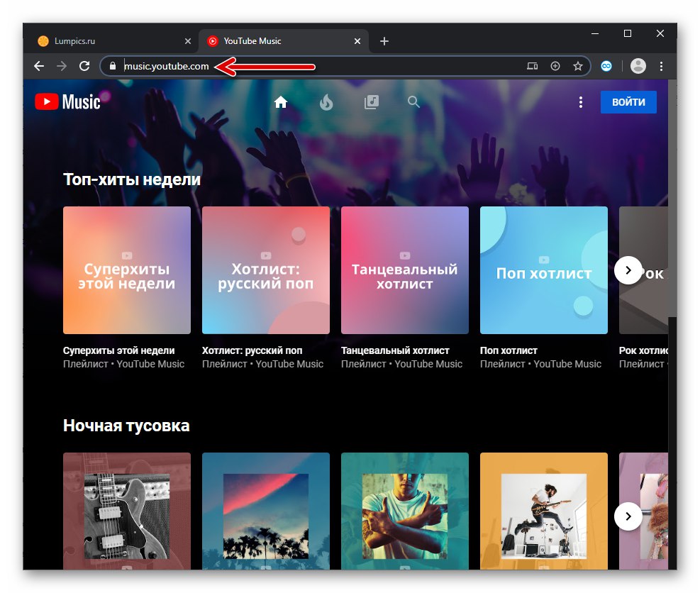Image resolution: width=700 pixels, height=593 pixels.
Task: Close the YouTube Music tab
Action: (x=357, y=41)
